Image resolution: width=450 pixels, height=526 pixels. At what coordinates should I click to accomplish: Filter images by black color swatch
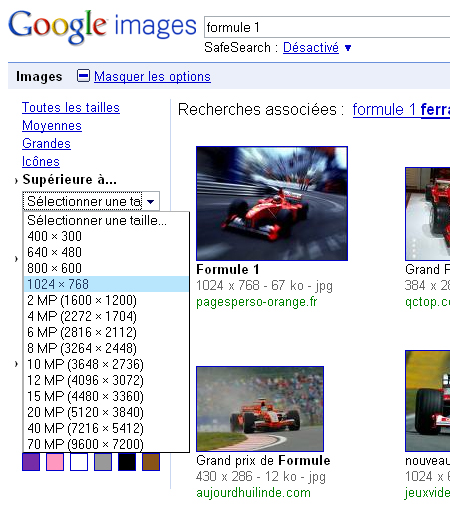click(127, 462)
